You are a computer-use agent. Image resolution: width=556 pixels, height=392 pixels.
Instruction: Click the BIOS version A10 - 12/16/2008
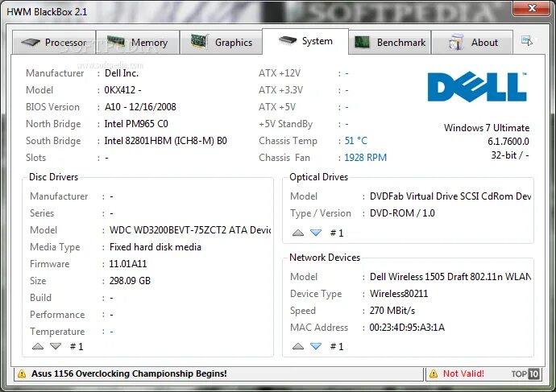point(140,107)
